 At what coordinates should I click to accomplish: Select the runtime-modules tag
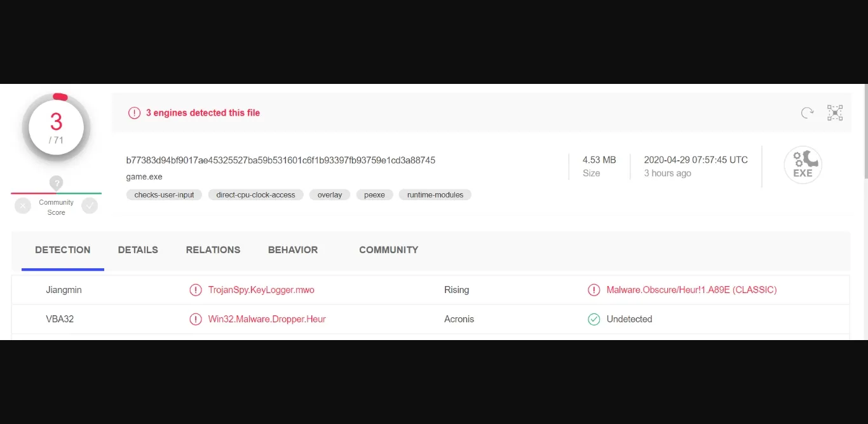[x=435, y=195]
